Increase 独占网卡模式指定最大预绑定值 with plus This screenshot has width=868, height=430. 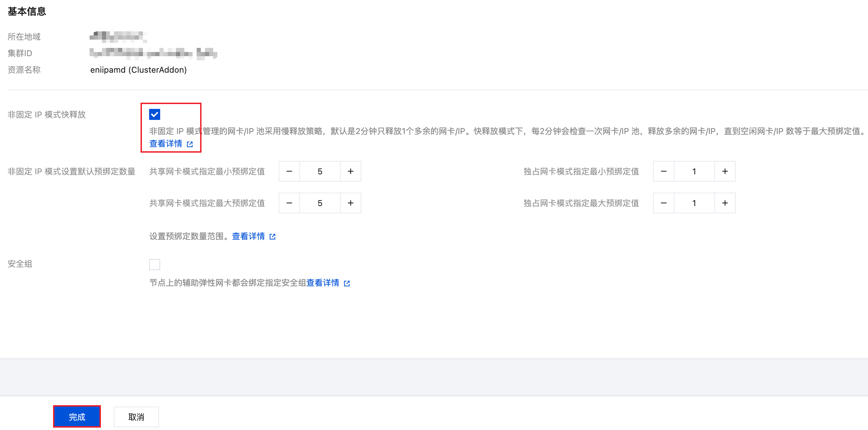725,203
